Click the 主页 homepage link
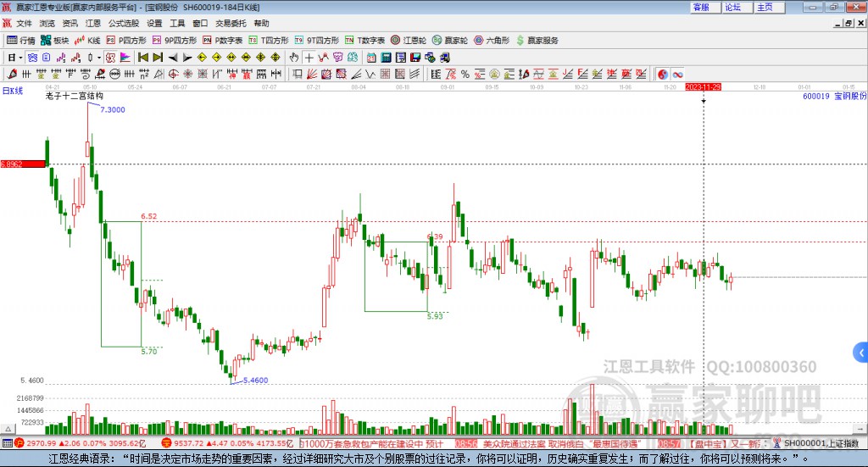This screenshot has height=467, width=868. (x=770, y=7)
